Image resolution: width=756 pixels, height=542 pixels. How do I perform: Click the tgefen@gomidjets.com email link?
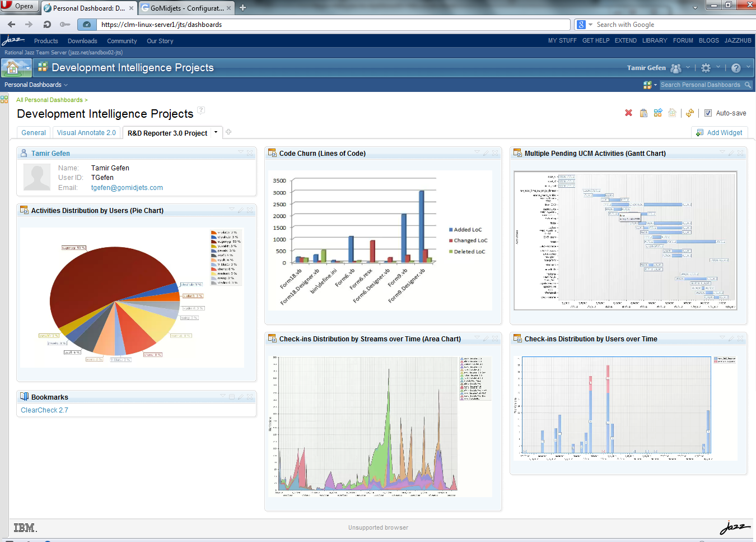point(127,188)
